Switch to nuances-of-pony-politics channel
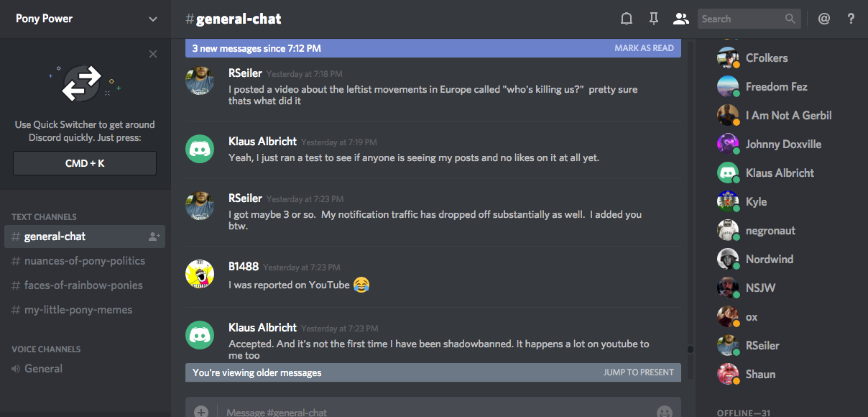Screen dimensions: 868x417 [84, 261]
